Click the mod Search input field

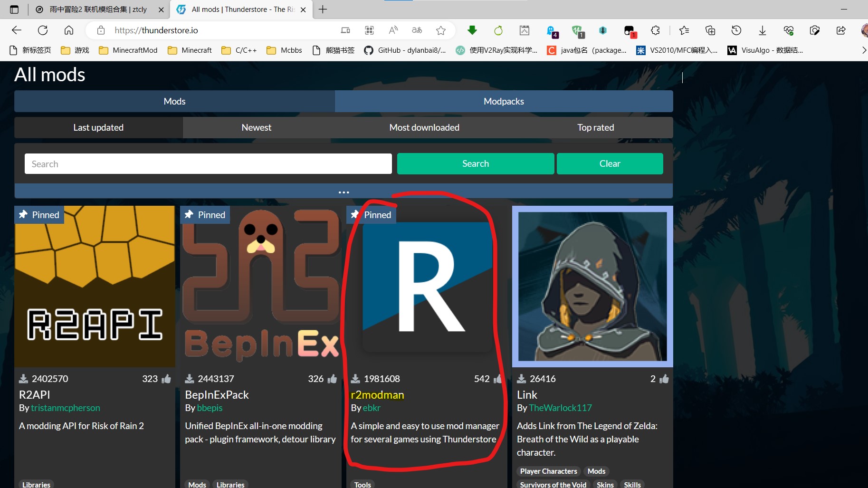coord(208,163)
